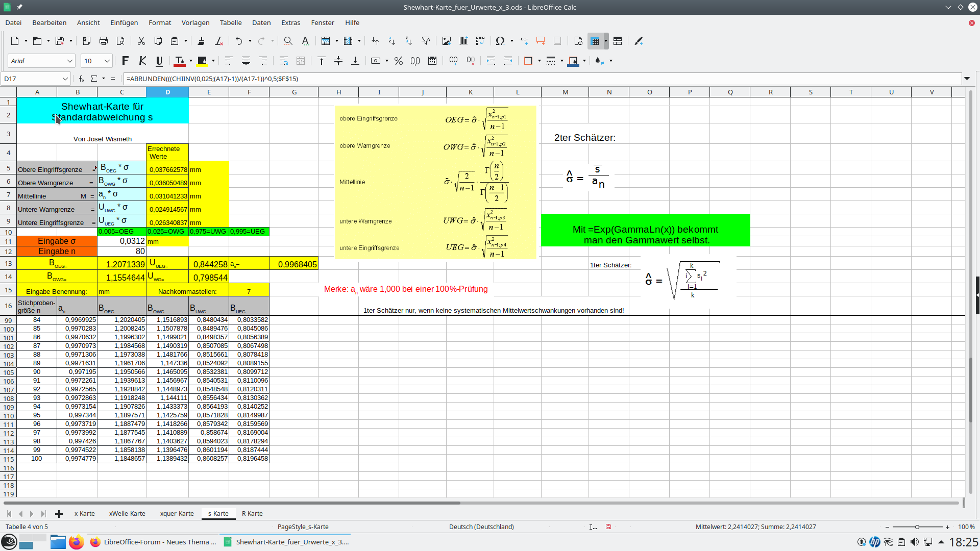Click the Insert image icon
Image resolution: width=980 pixels, height=551 pixels.
(447, 41)
